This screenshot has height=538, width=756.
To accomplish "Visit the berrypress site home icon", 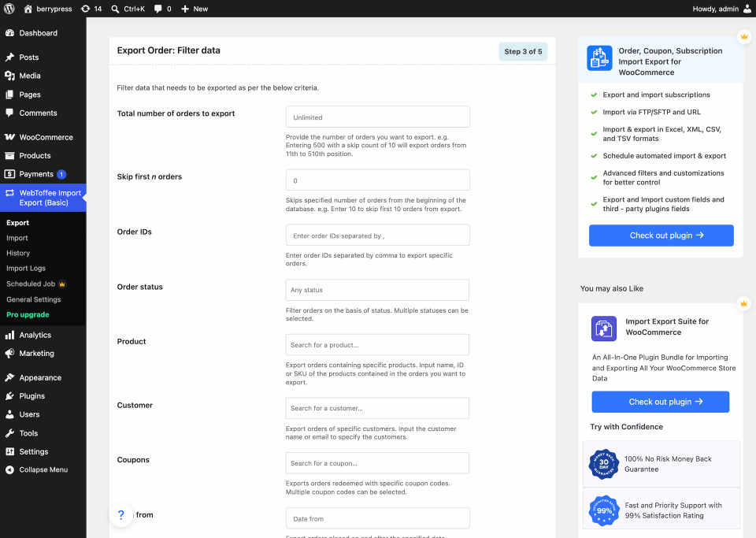I will [x=28, y=9].
